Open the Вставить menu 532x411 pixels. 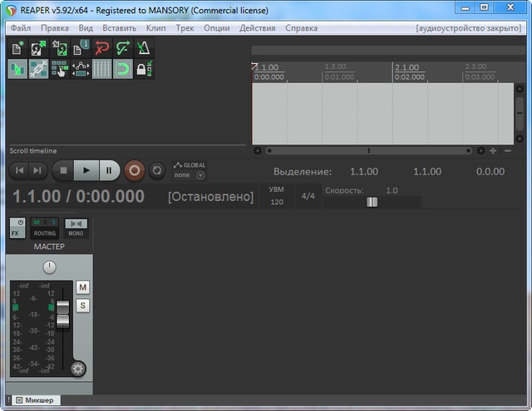[119, 27]
